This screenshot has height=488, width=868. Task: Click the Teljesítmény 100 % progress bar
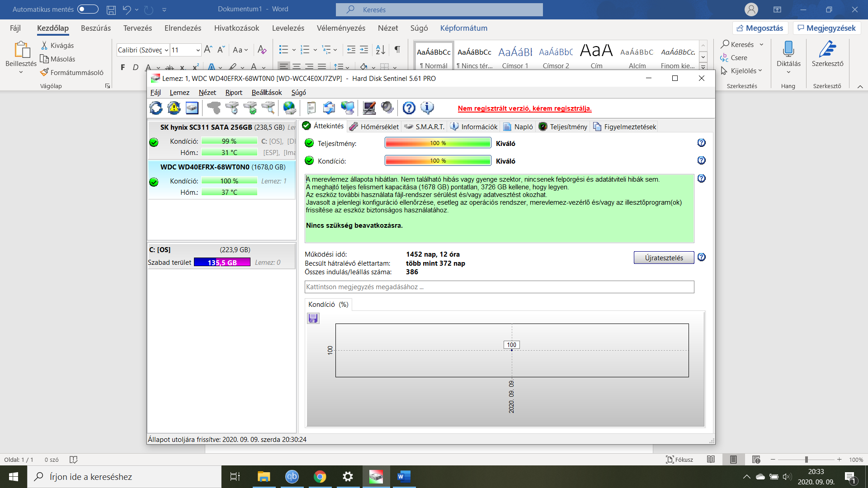coord(438,143)
